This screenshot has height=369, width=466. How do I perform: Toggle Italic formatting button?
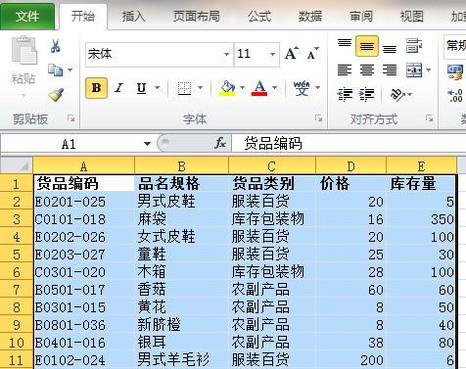point(119,88)
